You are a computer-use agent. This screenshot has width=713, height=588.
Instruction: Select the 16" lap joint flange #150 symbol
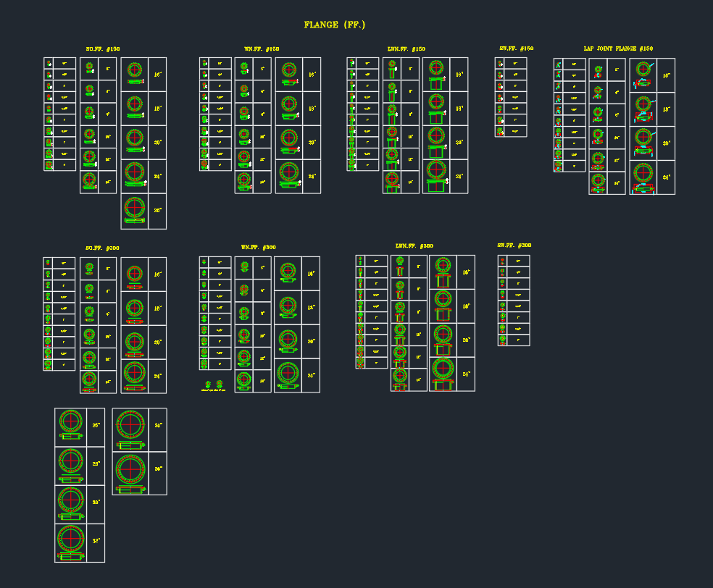[x=643, y=75]
